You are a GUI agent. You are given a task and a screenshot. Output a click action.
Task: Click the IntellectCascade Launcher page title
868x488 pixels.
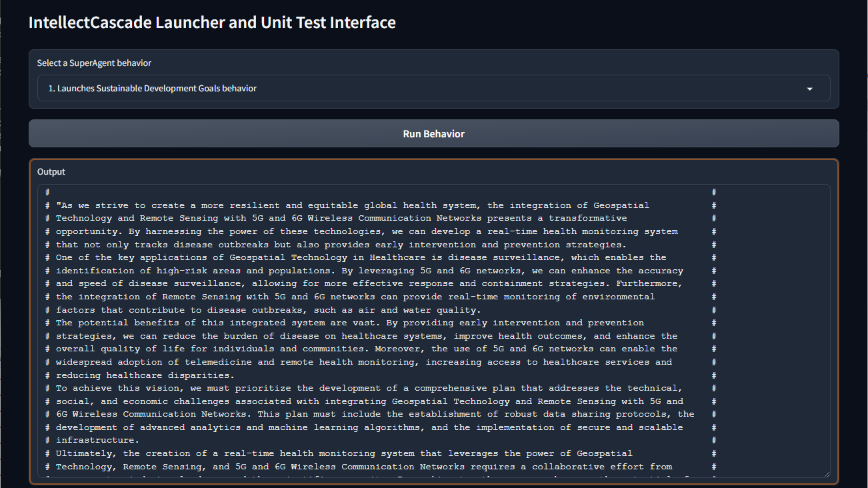(212, 23)
